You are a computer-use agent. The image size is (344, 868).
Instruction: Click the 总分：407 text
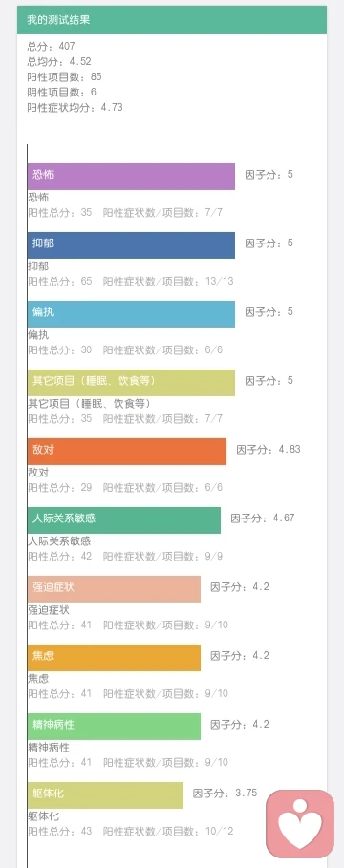click(x=51, y=46)
